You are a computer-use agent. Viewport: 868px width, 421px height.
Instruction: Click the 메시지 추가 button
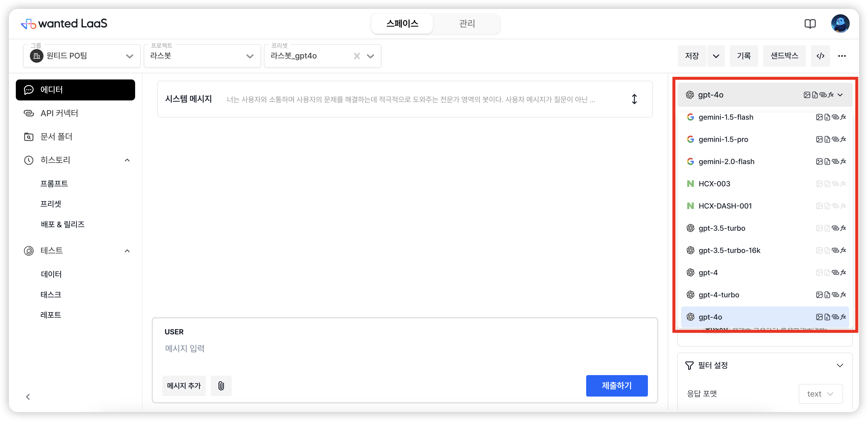click(x=184, y=386)
